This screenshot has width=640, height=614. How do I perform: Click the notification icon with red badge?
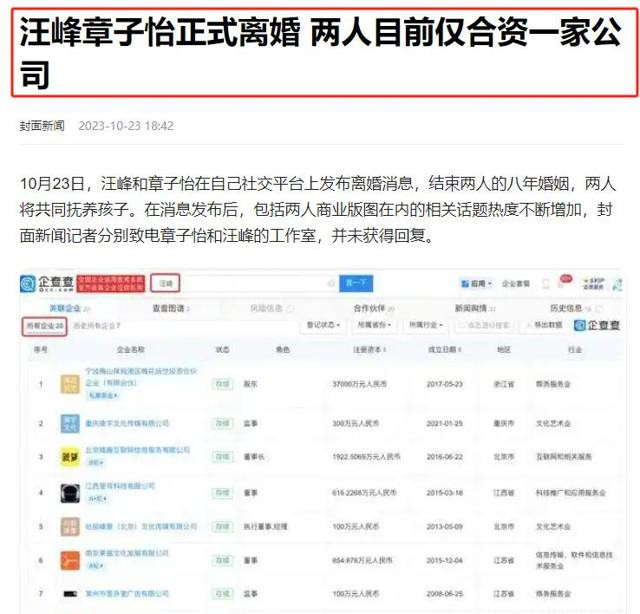point(564,282)
